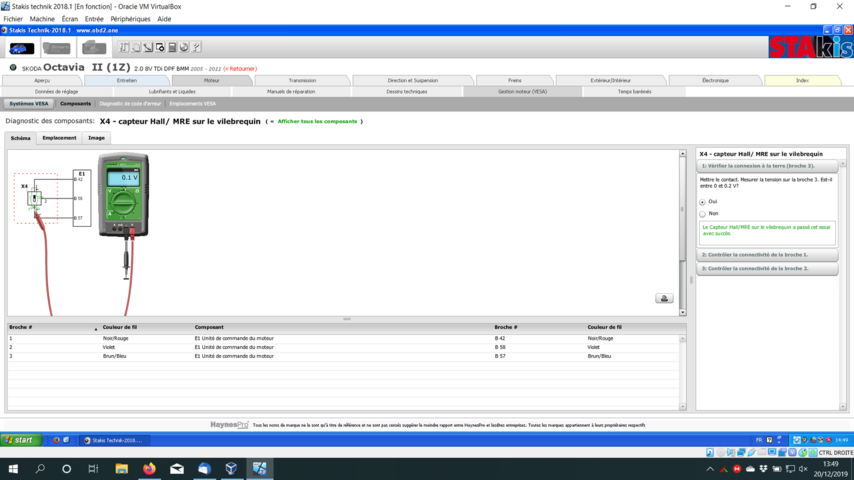This screenshot has width=854, height=480.
Task: Switch to Direction et Suspension tab
Action: [x=413, y=81]
